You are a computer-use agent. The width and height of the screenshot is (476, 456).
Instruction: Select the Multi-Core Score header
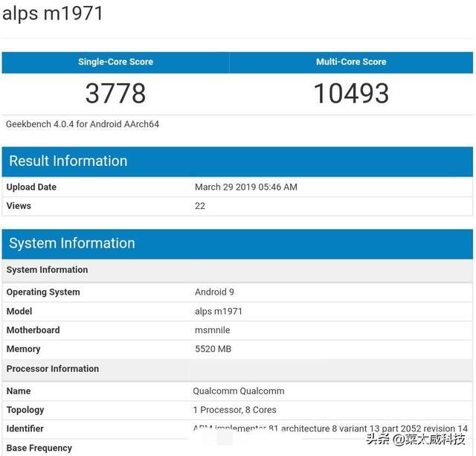pos(351,62)
